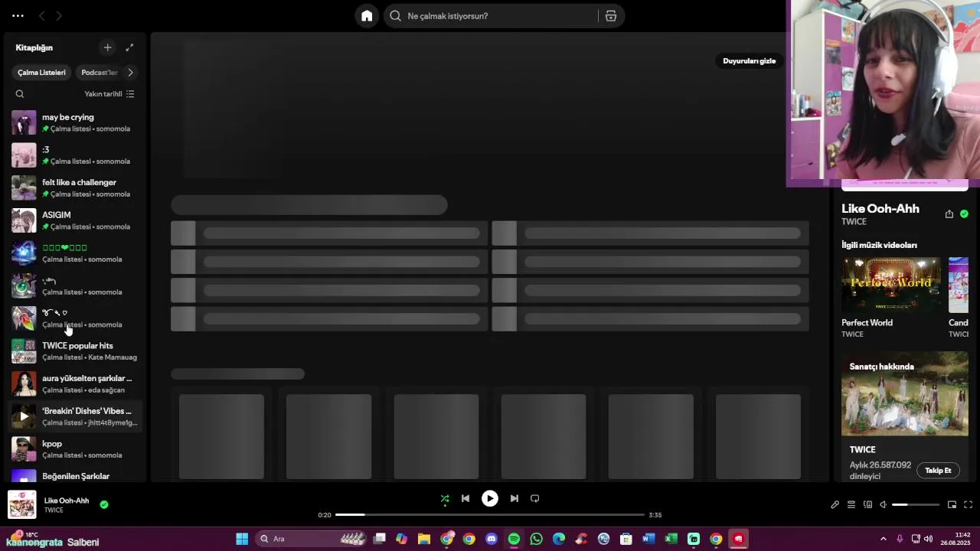Open the three-dot app menu
Screen dimensions: 980x551
(x=18, y=16)
